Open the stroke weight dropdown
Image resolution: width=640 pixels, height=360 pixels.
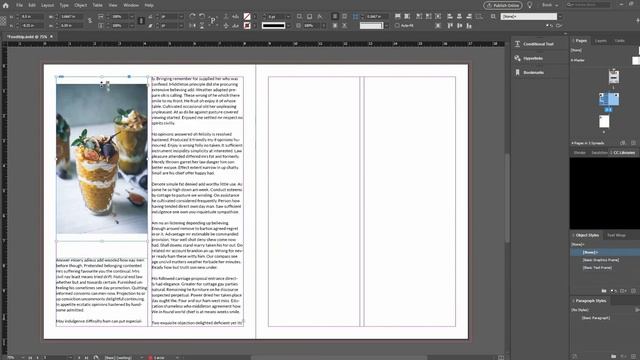pyautogui.click(x=288, y=16)
